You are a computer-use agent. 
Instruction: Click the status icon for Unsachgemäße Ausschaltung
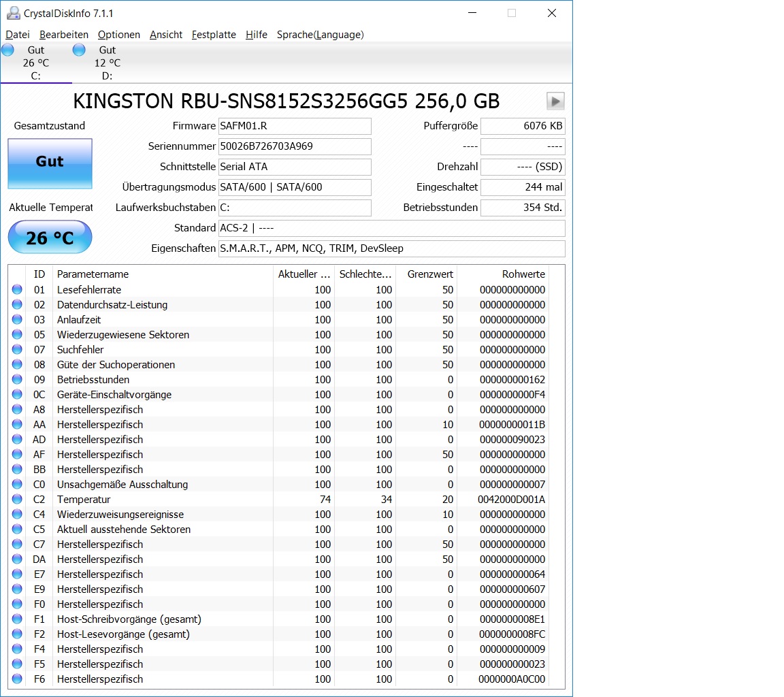tap(17, 484)
